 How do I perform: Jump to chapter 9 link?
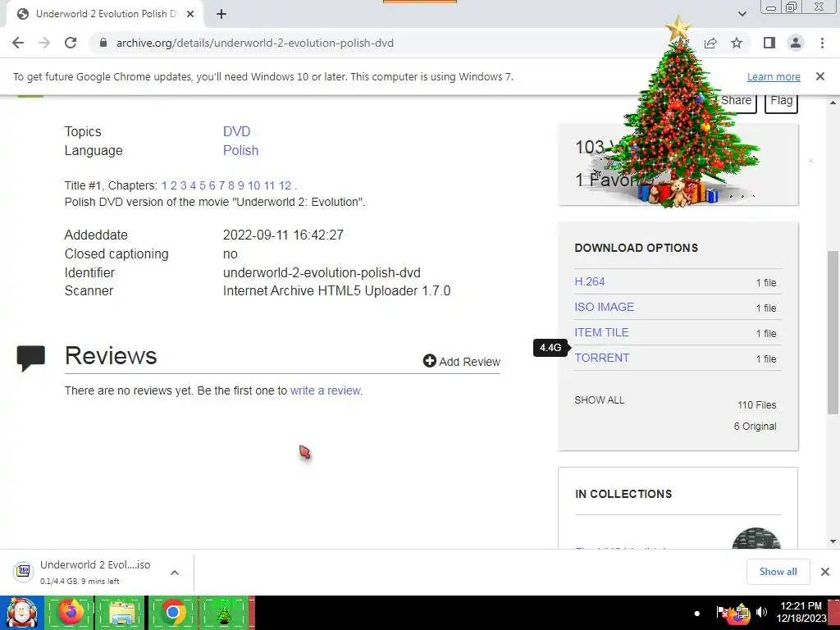[x=240, y=185]
